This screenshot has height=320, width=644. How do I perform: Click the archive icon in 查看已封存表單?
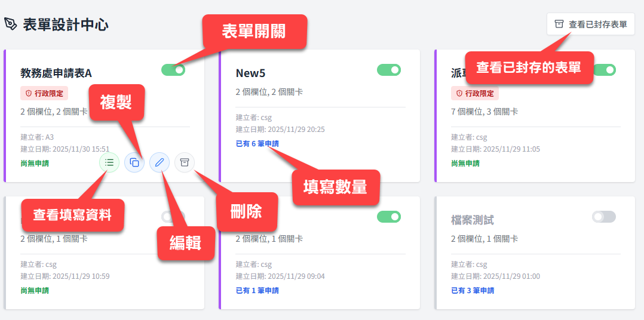tap(559, 24)
